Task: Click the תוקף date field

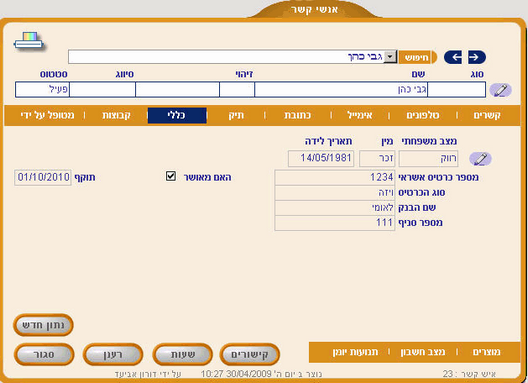Action: tap(43, 178)
